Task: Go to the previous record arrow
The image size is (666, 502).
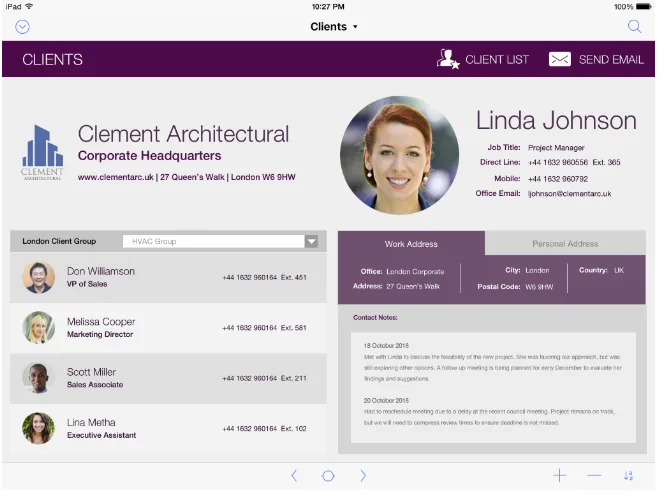Action: click(294, 475)
